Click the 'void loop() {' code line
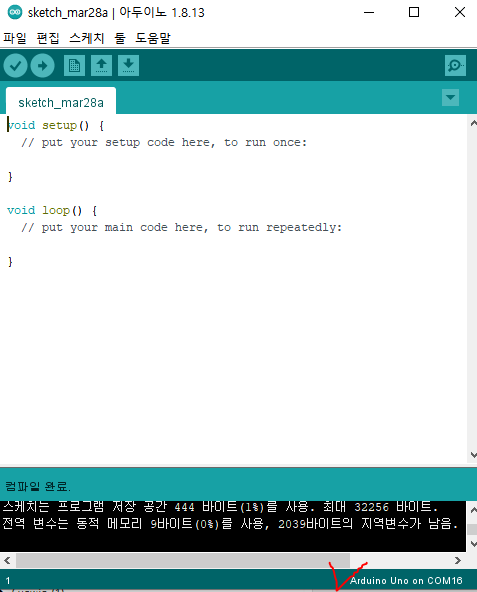477x592 pixels. click(x=52, y=210)
